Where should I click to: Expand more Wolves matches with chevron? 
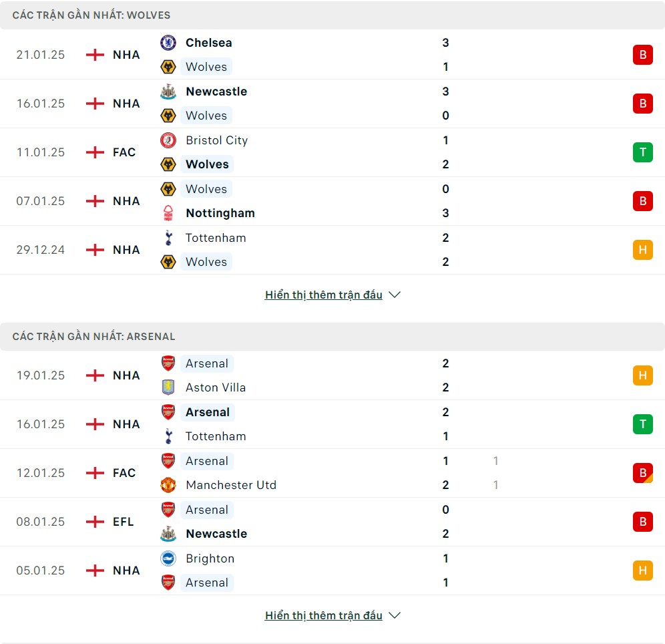(x=395, y=295)
